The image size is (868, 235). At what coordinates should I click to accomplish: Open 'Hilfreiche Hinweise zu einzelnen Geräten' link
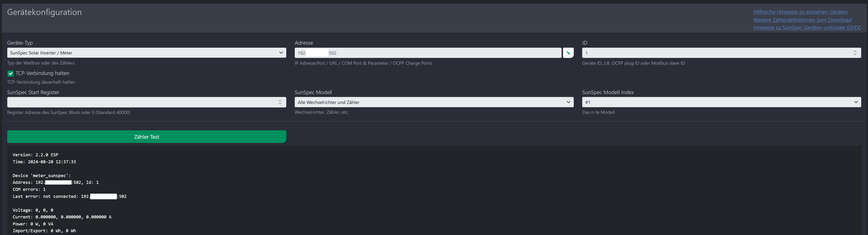800,12
